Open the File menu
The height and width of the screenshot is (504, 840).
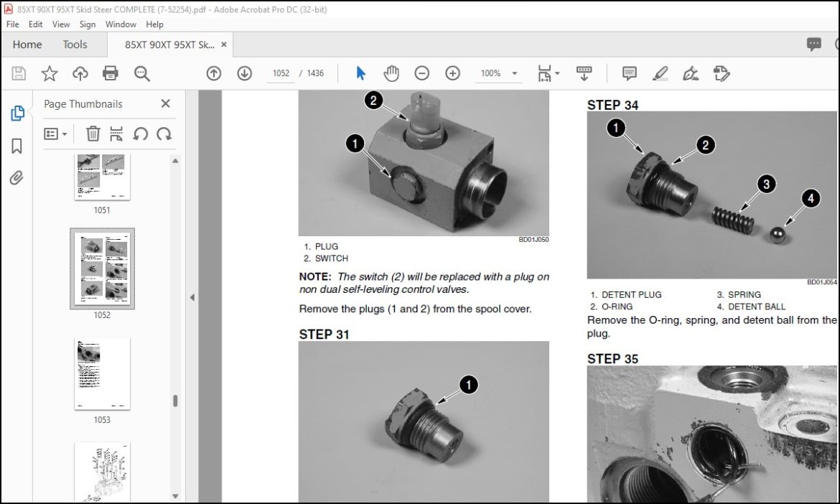click(x=12, y=24)
